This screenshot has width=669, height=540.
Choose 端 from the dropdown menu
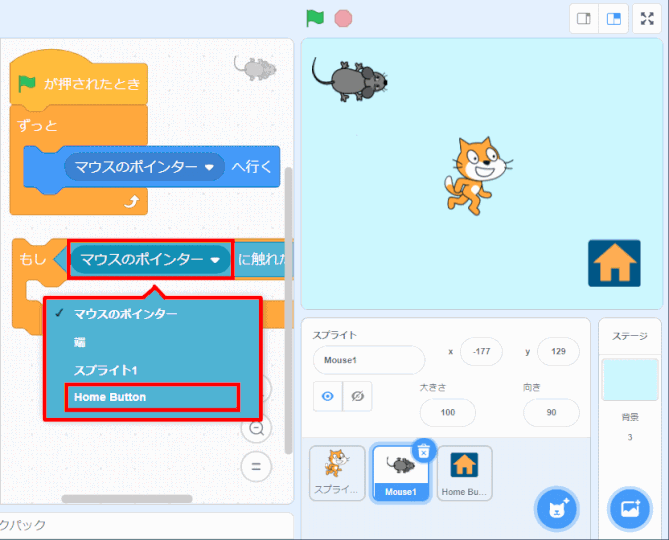pyautogui.click(x=79, y=342)
